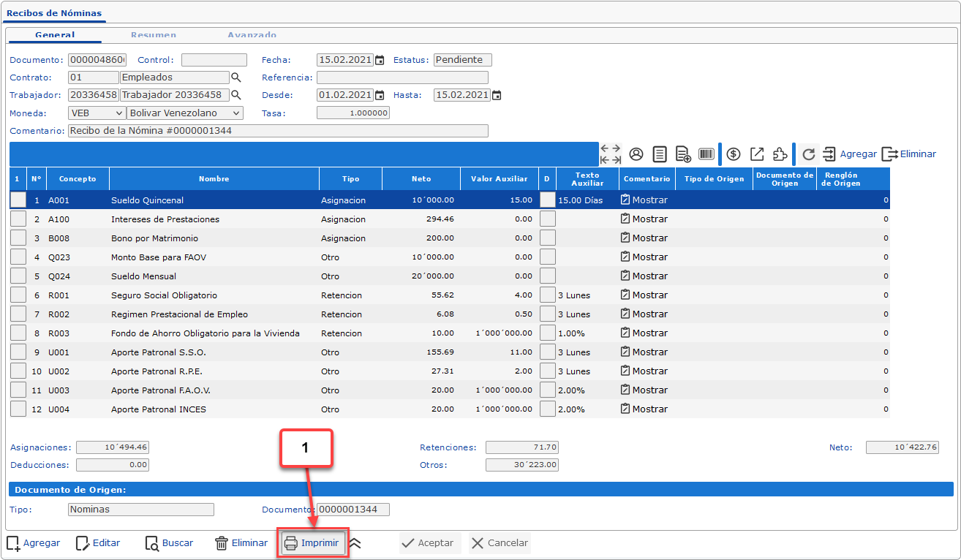This screenshot has height=560, width=961.
Task: Click the Imprimir button
Action: [312, 543]
